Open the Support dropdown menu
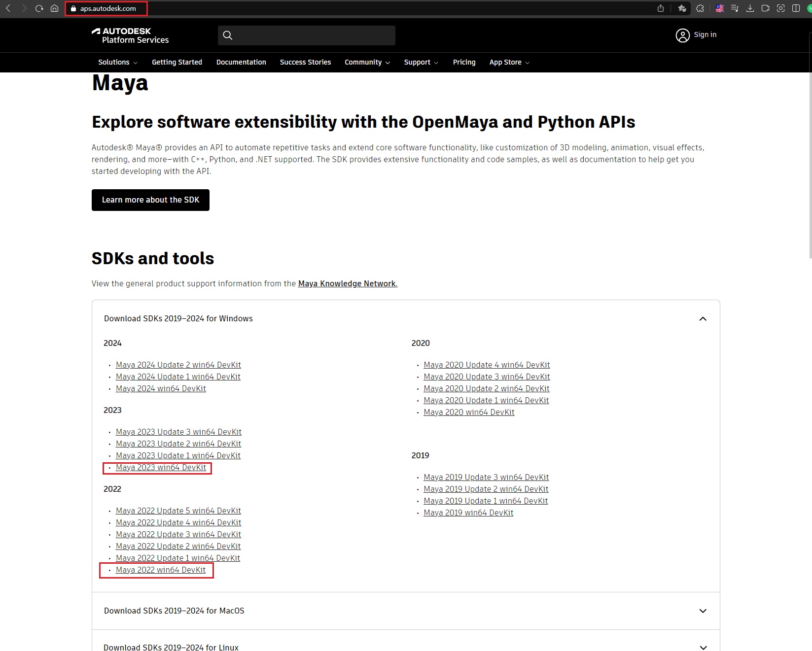The width and height of the screenshot is (812, 651). click(421, 62)
